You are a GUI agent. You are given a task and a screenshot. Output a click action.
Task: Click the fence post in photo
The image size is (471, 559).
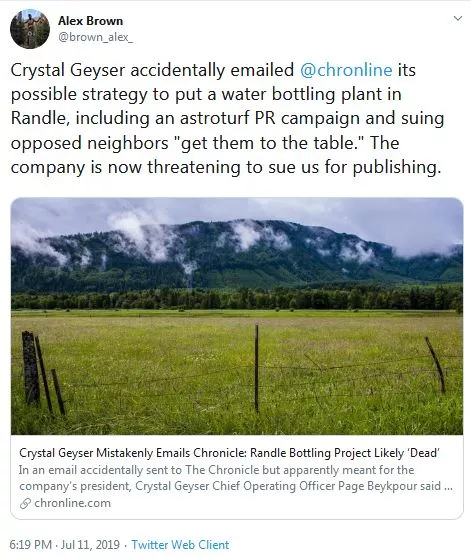click(x=256, y=368)
